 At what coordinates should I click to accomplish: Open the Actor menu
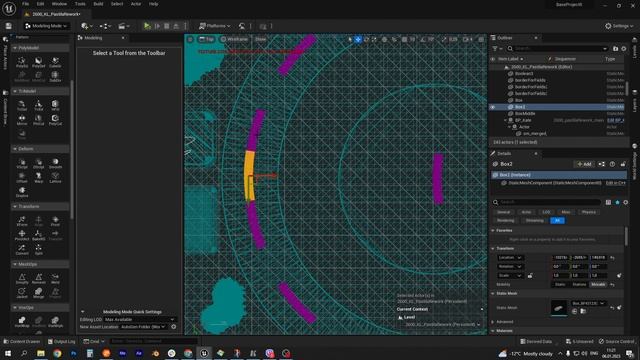136,4
